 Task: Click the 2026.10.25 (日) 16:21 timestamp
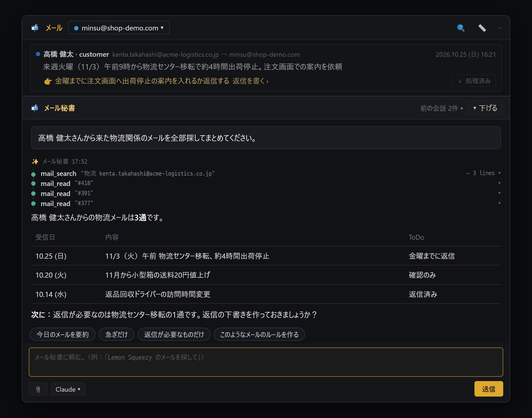(466, 55)
